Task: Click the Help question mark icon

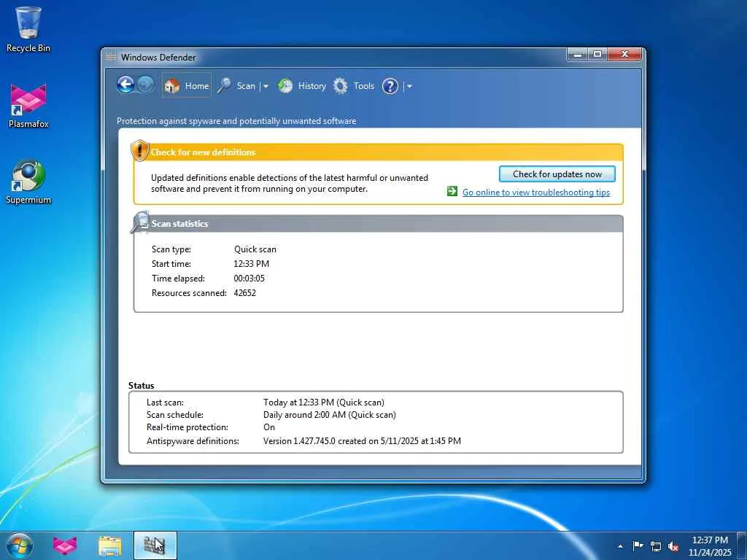Action: click(390, 86)
